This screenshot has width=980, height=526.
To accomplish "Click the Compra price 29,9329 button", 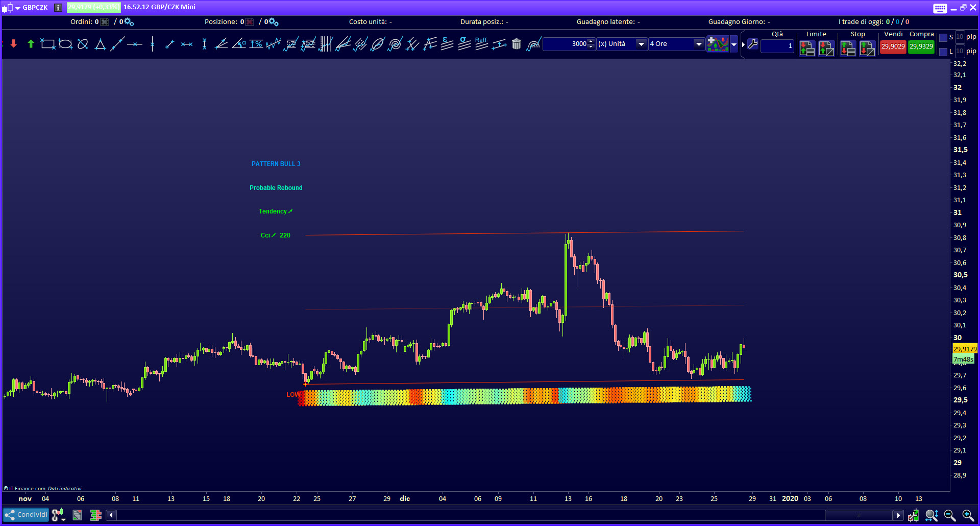I will point(921,46).
